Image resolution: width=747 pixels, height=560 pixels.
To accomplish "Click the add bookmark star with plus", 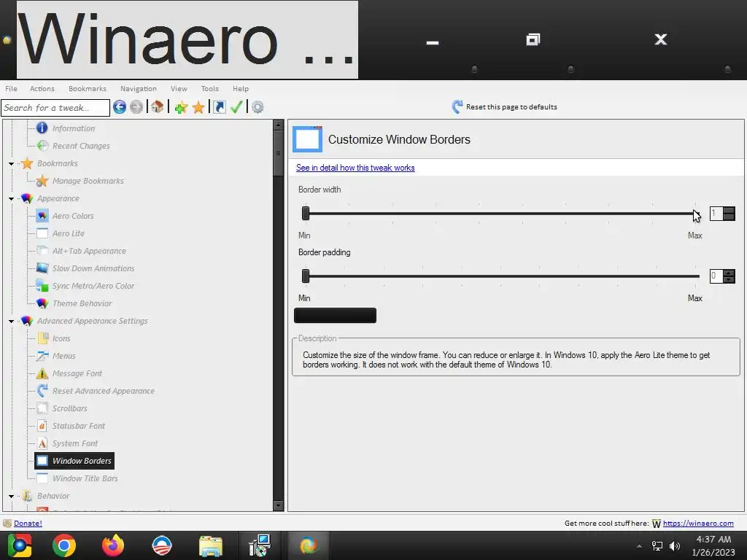I will (x=181, y=107).
